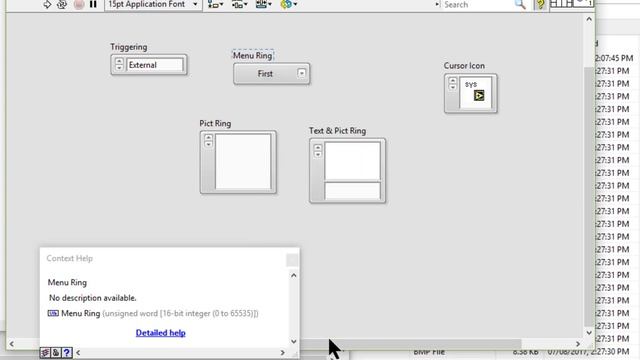Click BMP File entry in background window
This screenshot has height=360, width=640.
(429, 352)
